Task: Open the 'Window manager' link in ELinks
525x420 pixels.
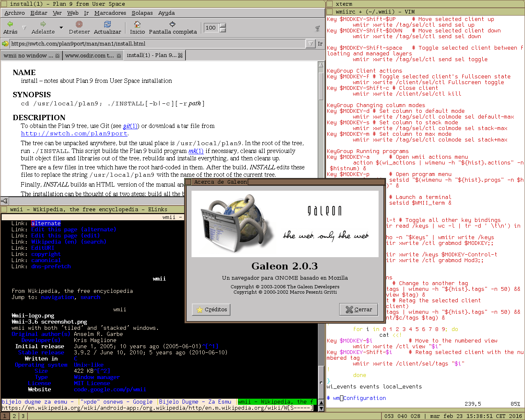Action: [x=97, y=377]
